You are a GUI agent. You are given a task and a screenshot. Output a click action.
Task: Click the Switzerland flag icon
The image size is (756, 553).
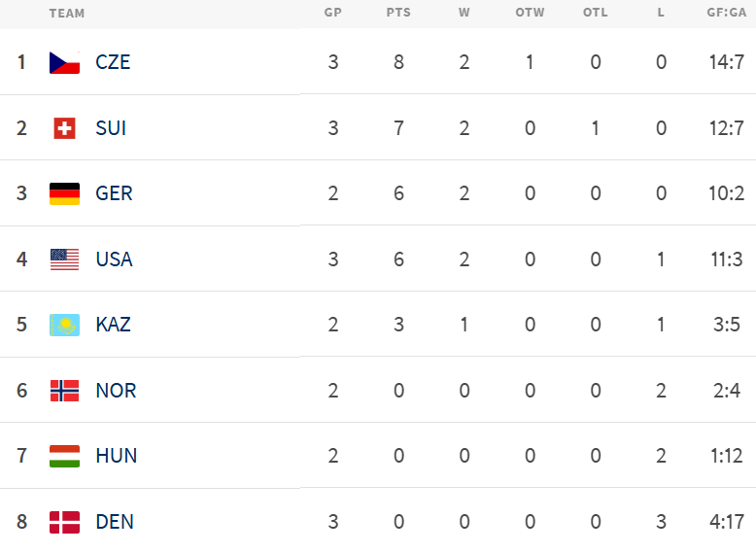64,128
